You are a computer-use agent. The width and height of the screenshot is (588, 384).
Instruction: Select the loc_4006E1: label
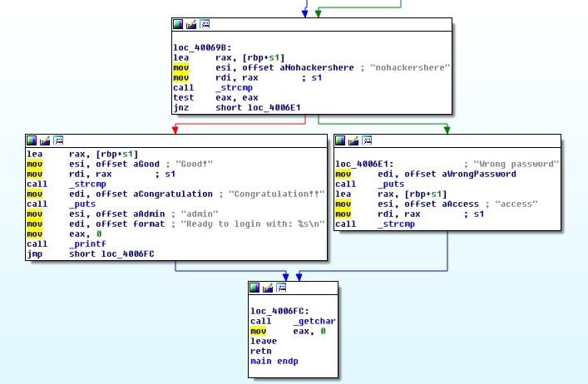(x=364, y=164)
